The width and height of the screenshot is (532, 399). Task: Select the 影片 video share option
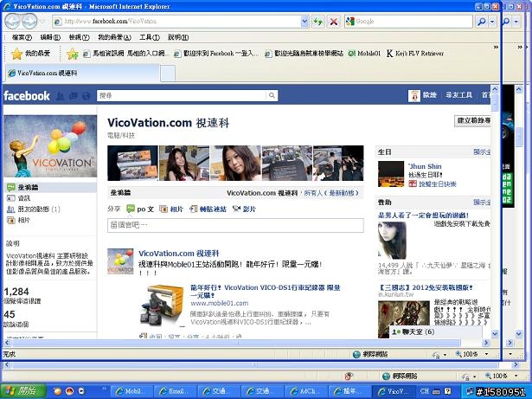(x=244, y=209)
